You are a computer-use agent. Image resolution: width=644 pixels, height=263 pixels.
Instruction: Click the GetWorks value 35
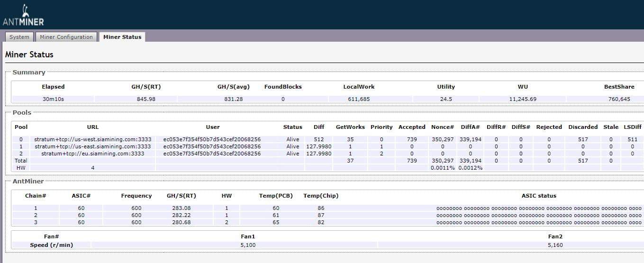pos(350,139)
